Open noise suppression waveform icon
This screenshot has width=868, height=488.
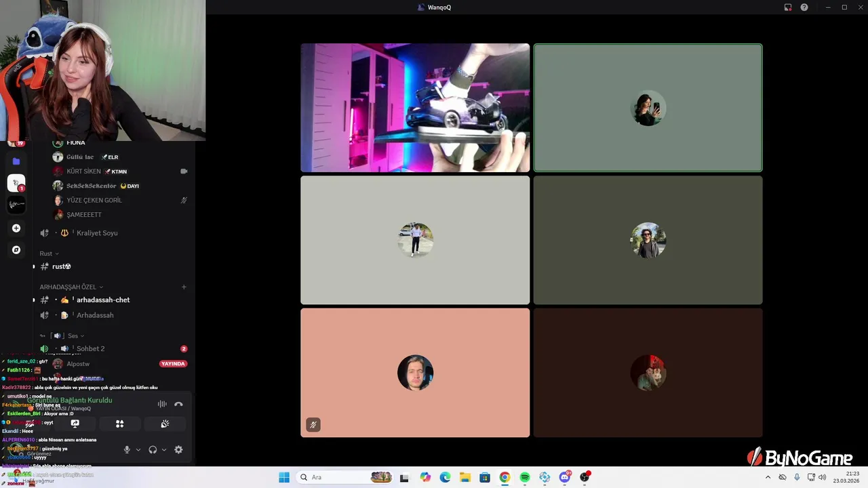click(162, 404)
